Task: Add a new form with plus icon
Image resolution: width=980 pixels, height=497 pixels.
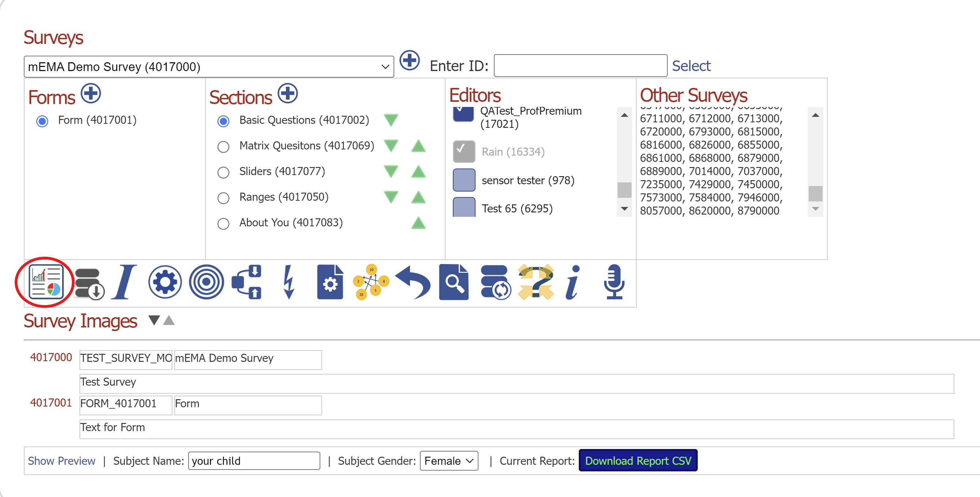Action: (x=91, y=93)
